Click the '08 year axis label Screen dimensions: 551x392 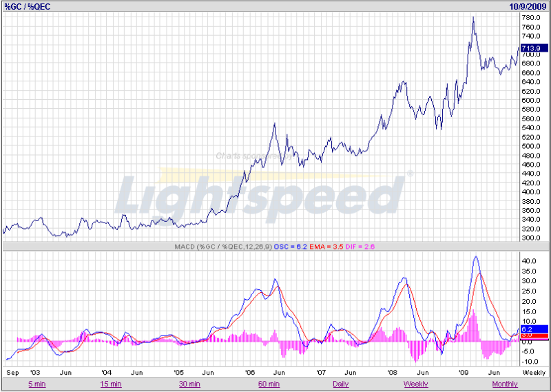[393, 373]
